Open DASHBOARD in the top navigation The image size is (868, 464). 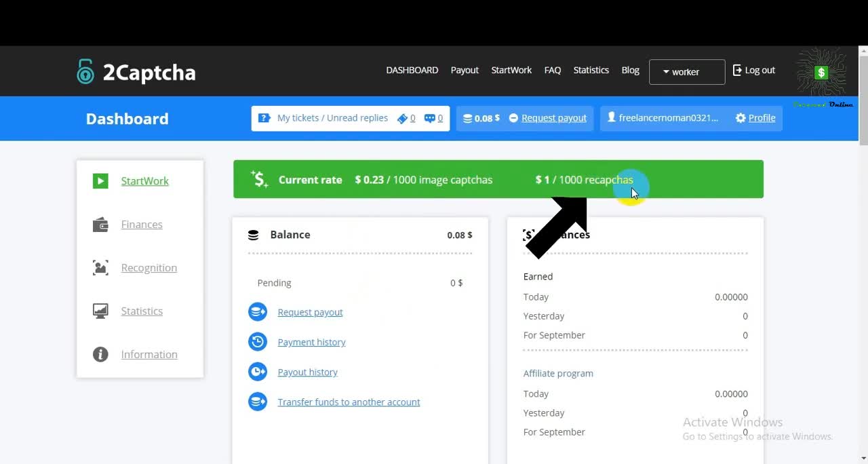tap(412, 70)
